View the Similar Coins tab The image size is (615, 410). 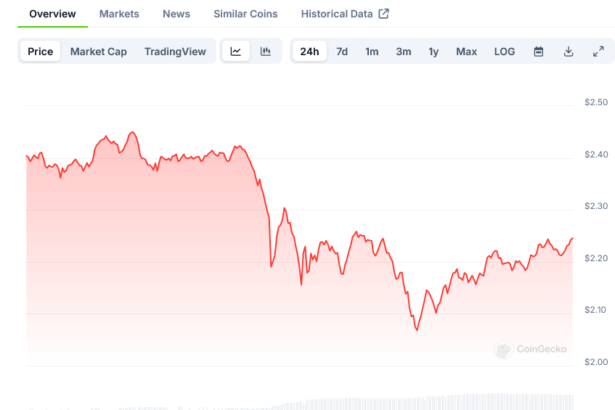pyautogui.click(x=246, y=14)
